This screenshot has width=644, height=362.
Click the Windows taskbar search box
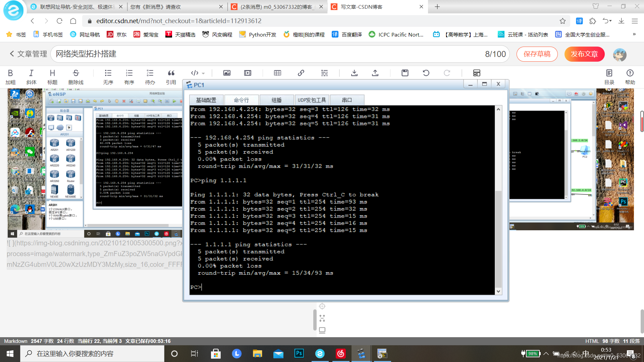[92, 354]
